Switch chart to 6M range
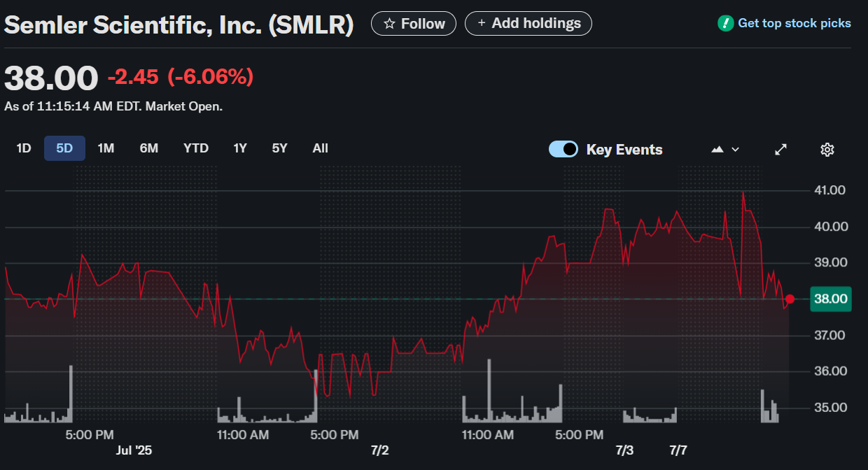This screenshot has width=868, height=470. (149, 148)
